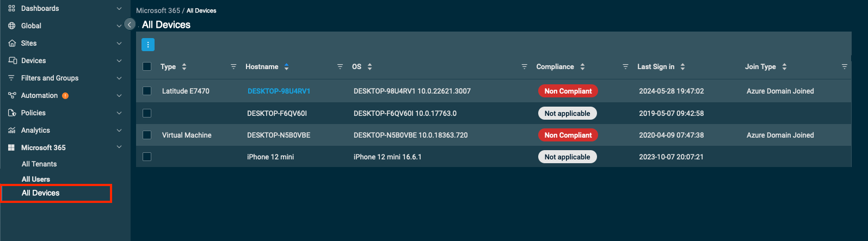
Task: Open the blue three-dot actions menu
Action: [148, 45]
